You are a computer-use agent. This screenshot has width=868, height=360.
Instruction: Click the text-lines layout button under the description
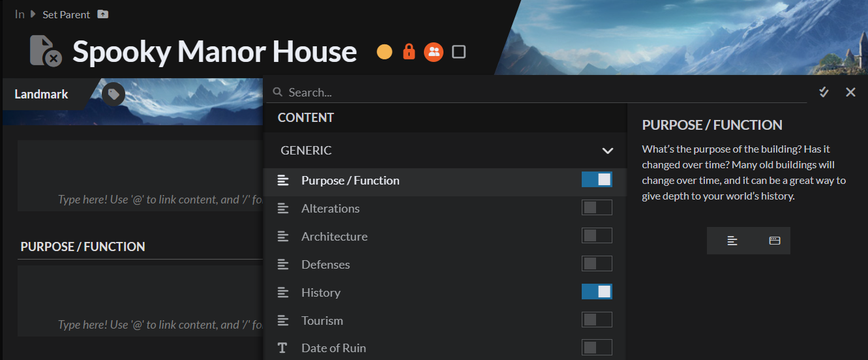732,241
